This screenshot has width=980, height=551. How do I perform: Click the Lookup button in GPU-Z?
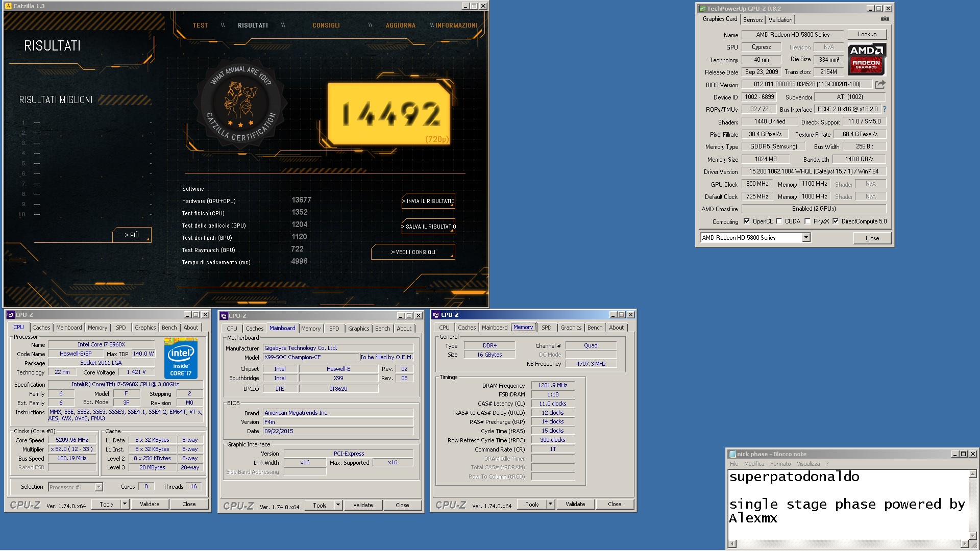pyautogui.click(x=867, y=34)
